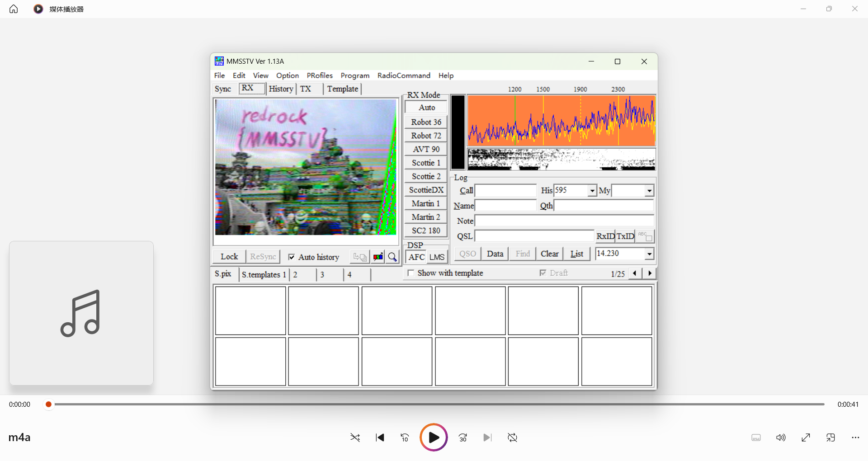This screenshot has height=461, width=868.
Task: Click the seek slider handle on the timeline
Action: coord(48,404)
